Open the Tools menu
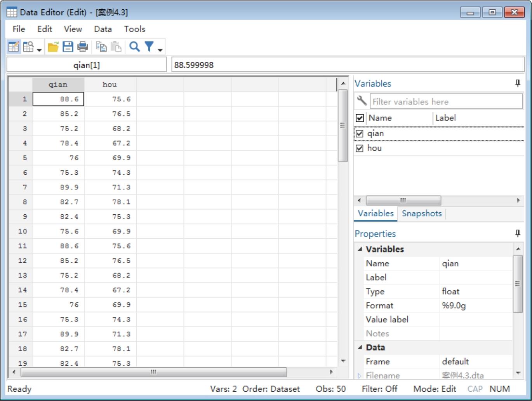The width and height of the screenshot is (532, 401). (134, 29)
